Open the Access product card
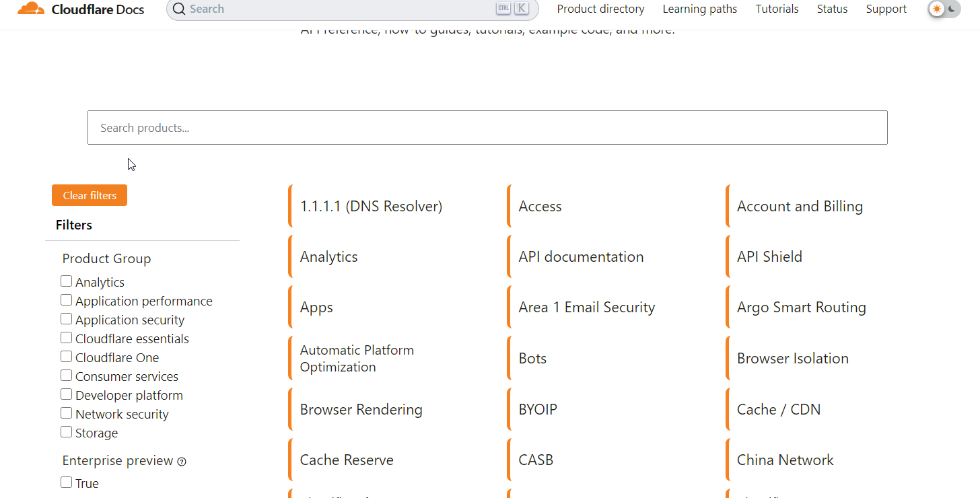The height and width of the screenshot is (498, 980). point(610,206)
